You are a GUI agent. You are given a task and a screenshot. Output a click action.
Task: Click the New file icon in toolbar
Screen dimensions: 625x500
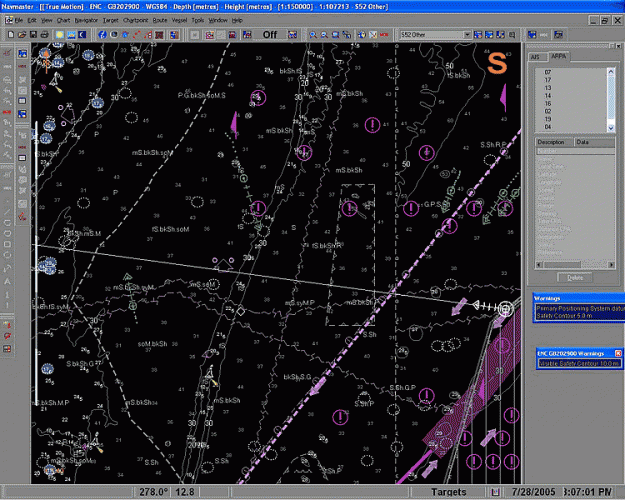click(9, 33)
